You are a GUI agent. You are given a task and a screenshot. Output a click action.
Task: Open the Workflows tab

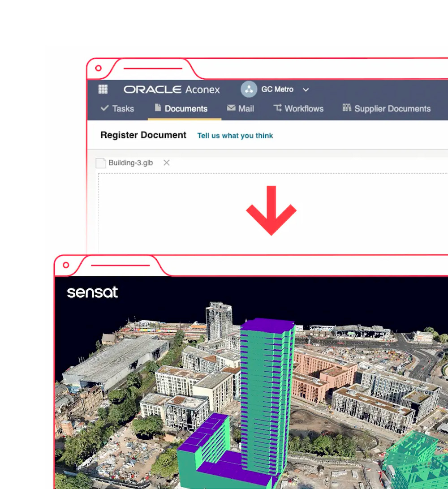303,108
